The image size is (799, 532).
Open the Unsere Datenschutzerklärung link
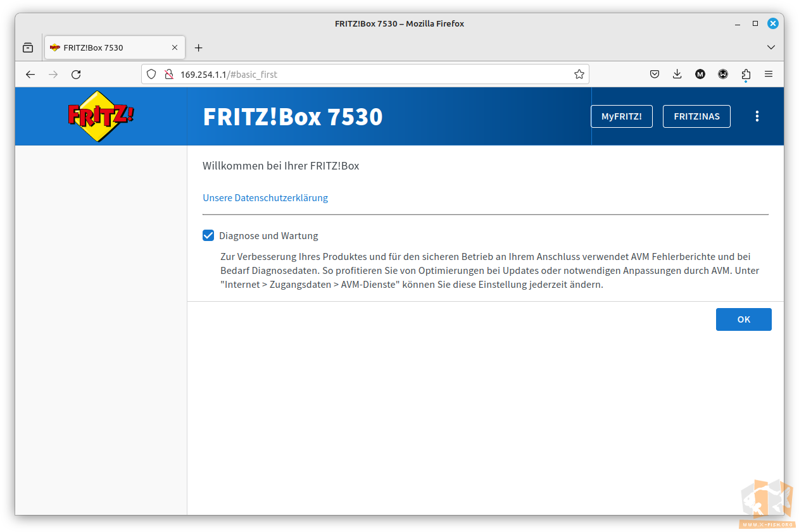click(265, 197)
